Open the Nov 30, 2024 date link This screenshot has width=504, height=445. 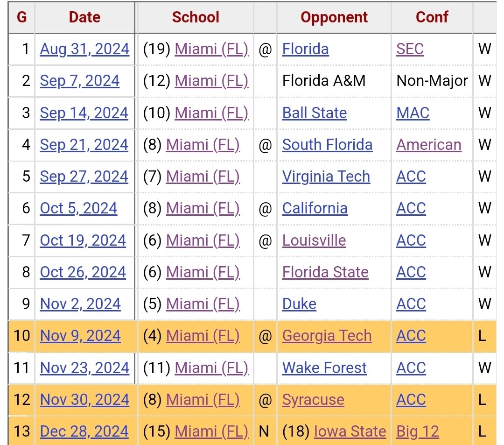(84, 400)
